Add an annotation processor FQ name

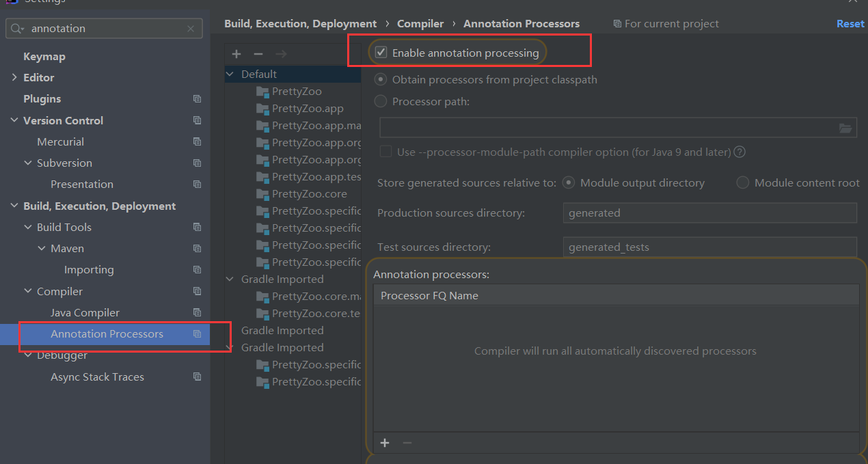pos(385,443)
